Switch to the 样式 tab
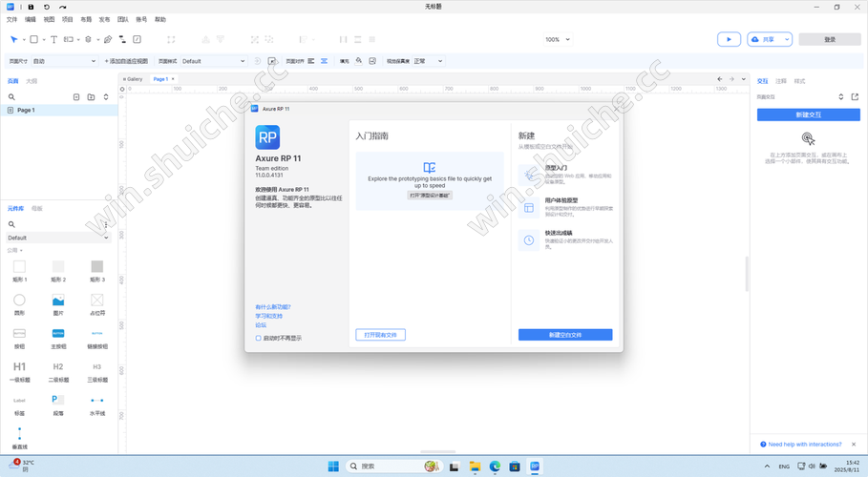The width and height of the screenshot is (868, 477). [799, 81]
